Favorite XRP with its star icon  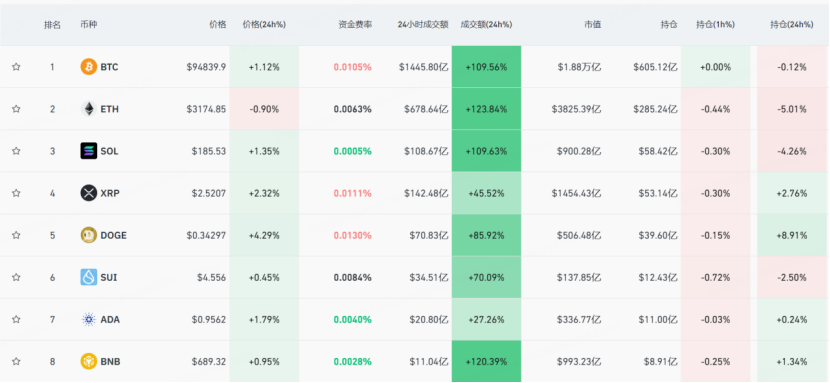[x=16, y=193]
